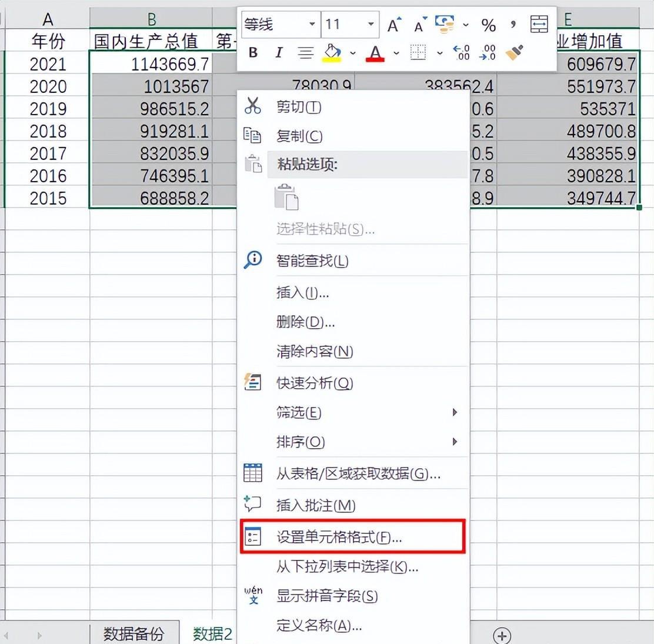This screenshot has height=644, width=654.
Task: Select 清除内容(N) menu item
Action: click(x=353, y=351)
